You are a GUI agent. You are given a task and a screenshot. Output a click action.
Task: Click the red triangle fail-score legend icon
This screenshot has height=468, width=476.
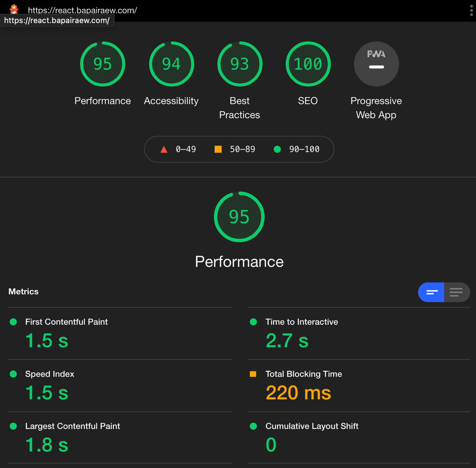[x=164, y=149]
